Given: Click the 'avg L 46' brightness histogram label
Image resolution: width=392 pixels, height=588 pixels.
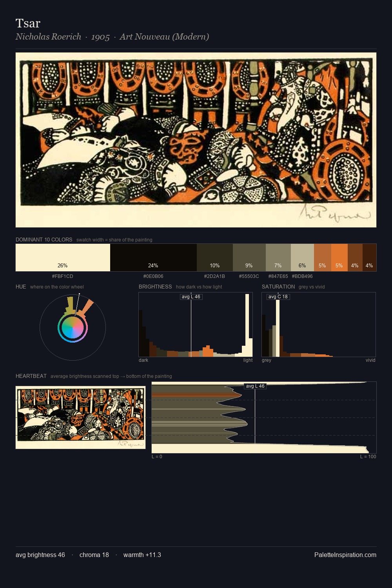Looking at the screenshot, I should (x=191, y=297).
